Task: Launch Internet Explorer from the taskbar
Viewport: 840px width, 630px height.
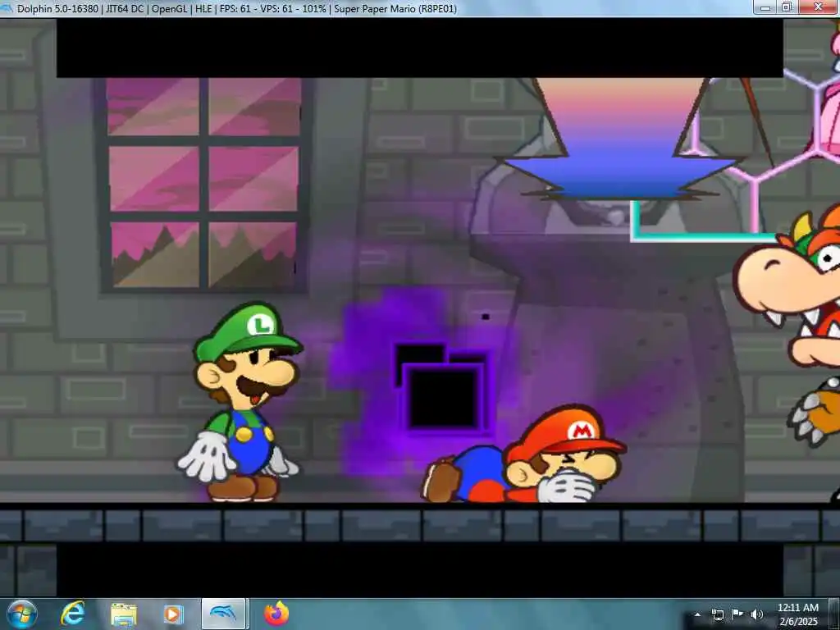Action: click(72, 614)
